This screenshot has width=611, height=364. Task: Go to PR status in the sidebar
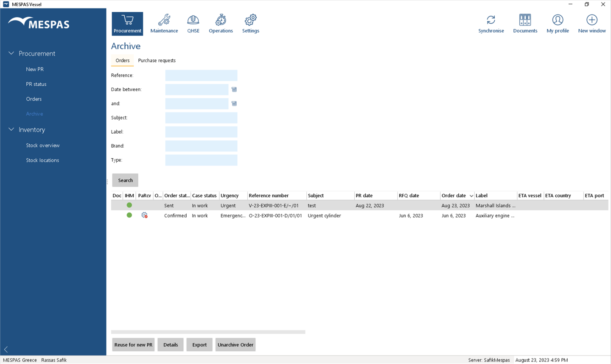pyautogui.click(x=36, y=84)
